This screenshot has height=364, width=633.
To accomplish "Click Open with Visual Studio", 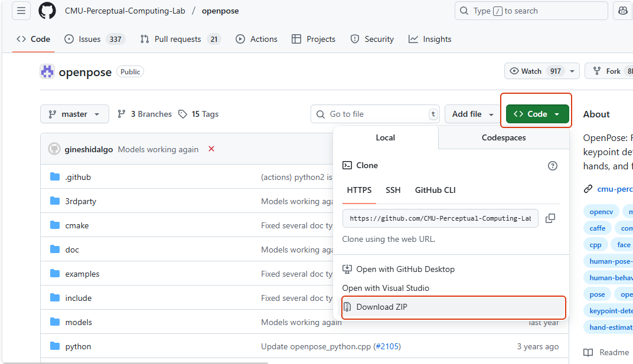I will pyautogui.click(x=386, y=288).
